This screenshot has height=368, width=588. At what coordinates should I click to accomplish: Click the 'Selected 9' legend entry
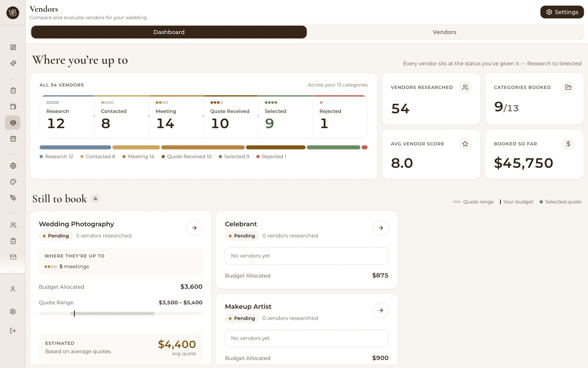[x=234, y=157]
